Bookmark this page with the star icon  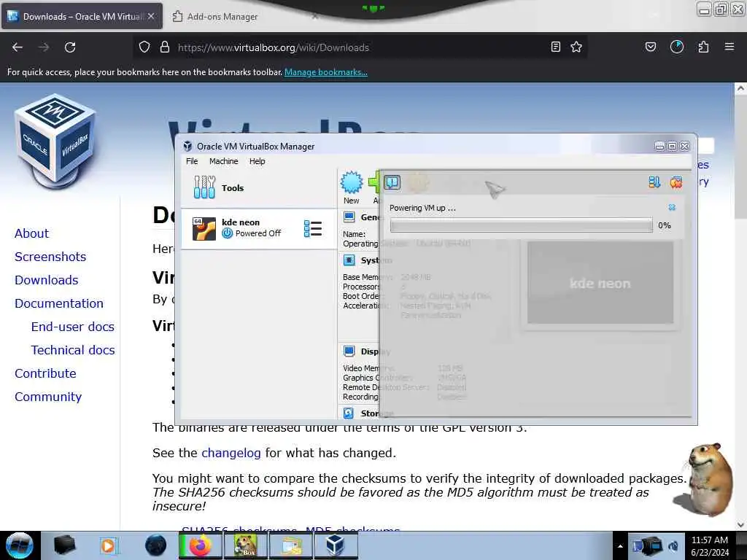[x=576, y=47]
